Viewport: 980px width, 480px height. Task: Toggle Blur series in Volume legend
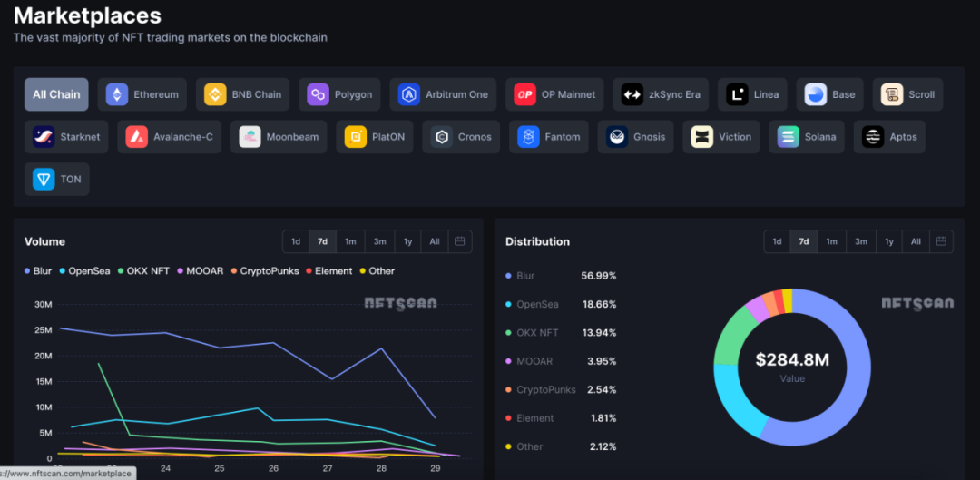pyautogui.click(x=38, y=270)
